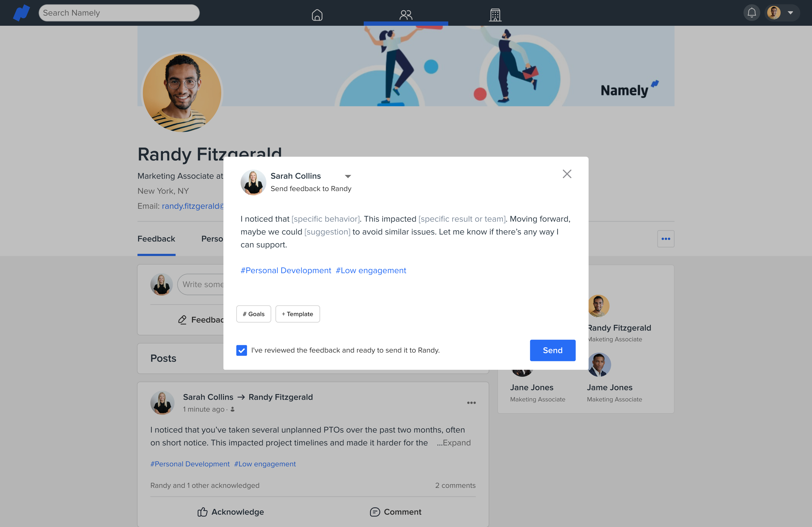
Task: Click the #Low engagement tag in dialog
Action: 371,270
